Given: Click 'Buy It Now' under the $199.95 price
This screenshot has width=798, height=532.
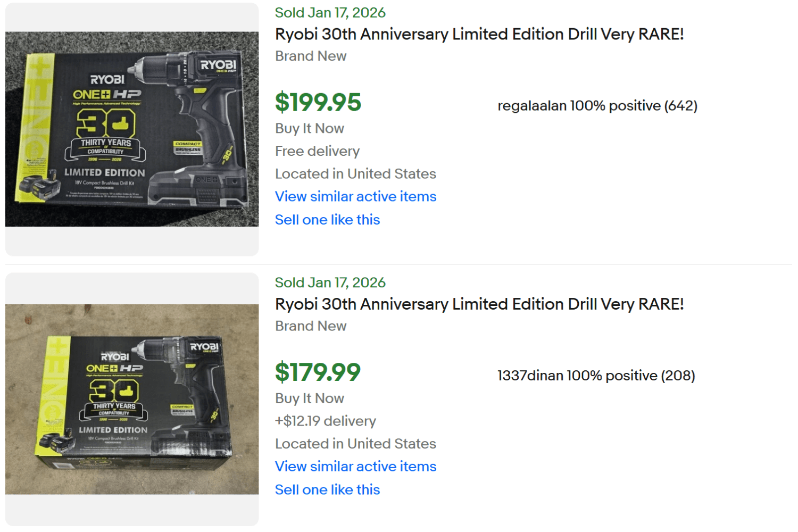Looking at the screenshot, I should 309,128.
